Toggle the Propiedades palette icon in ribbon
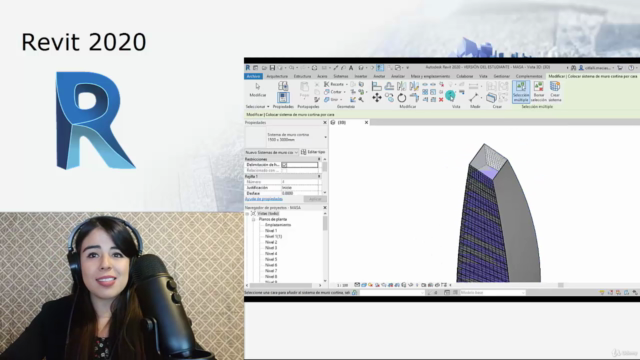Viewport: 640px width, 360px height. coord(283,98)
